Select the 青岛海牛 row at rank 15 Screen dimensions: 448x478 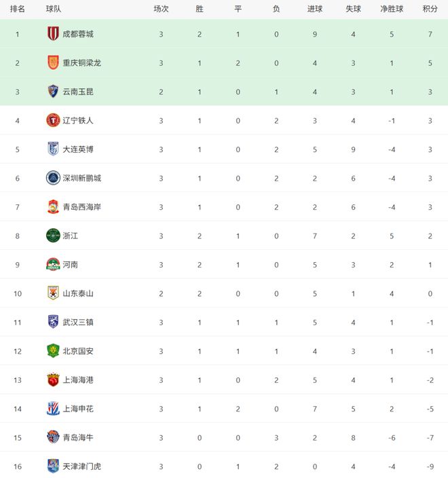click(x=224, y=437)
